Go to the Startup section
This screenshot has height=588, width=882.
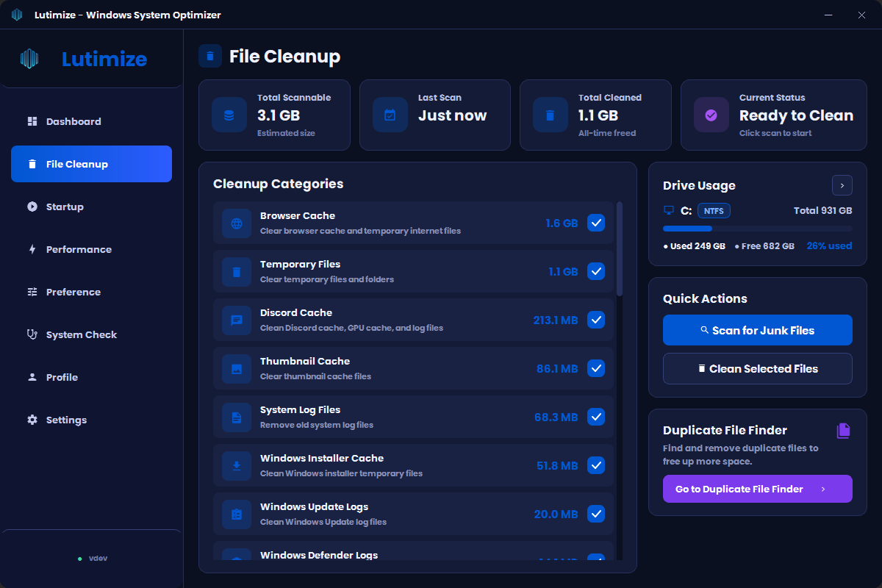pyautogui.click(x=91, y=207)
